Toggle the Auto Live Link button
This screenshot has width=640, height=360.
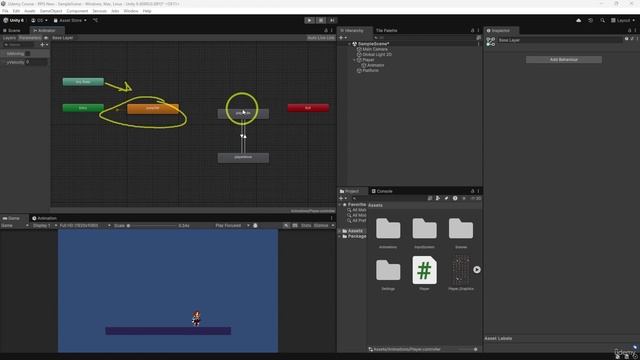point(321,38)
